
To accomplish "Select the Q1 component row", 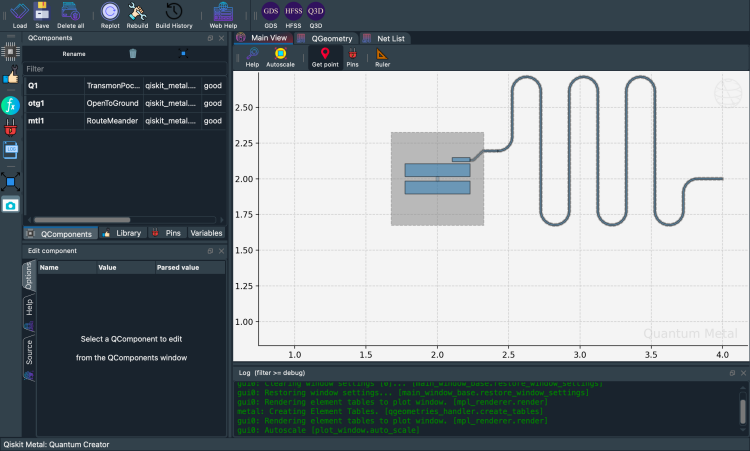I will pyautogui.click(x=124, y=86).
